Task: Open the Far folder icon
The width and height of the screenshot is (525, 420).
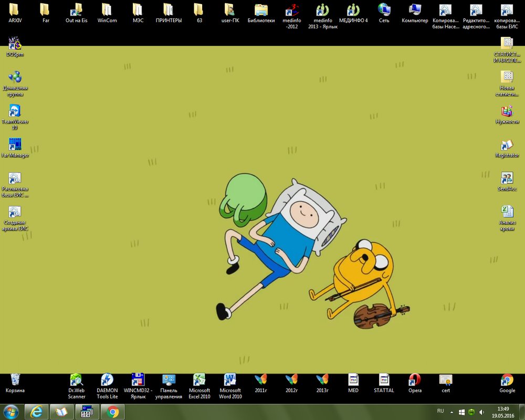Action: pyautogui.click(x=46, y=14)
